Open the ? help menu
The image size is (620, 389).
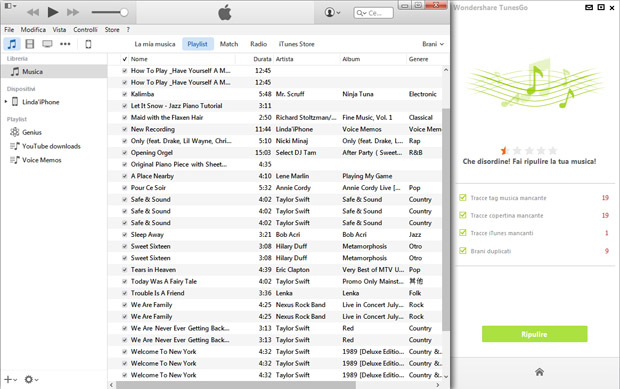tap(128, 30)
